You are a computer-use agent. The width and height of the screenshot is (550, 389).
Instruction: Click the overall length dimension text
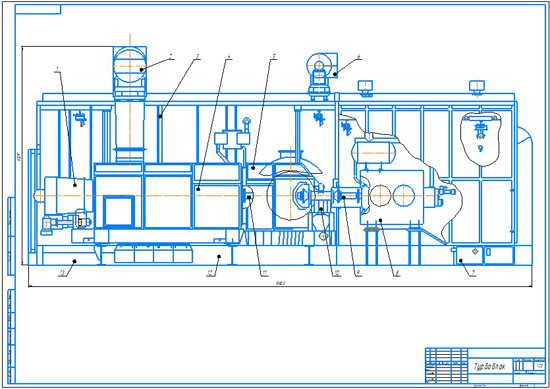click(x=280, y=283)
